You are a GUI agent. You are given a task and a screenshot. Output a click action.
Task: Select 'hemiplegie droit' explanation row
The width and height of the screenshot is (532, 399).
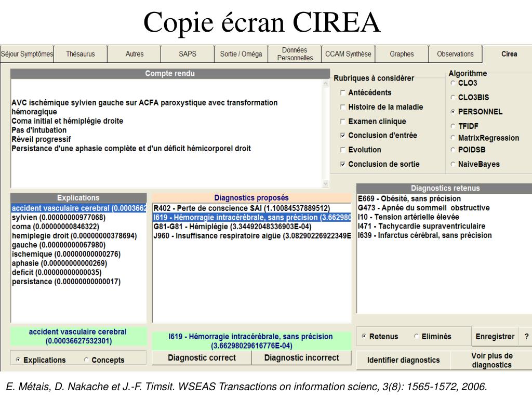[79, 235]
